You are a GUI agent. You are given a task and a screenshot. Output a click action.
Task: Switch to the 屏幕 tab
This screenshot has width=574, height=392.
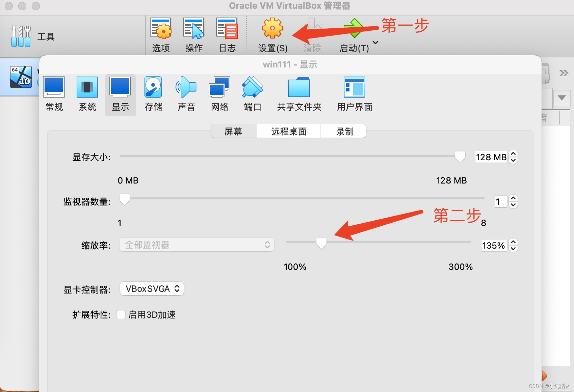pyautogui.click(x=234, y=131)
